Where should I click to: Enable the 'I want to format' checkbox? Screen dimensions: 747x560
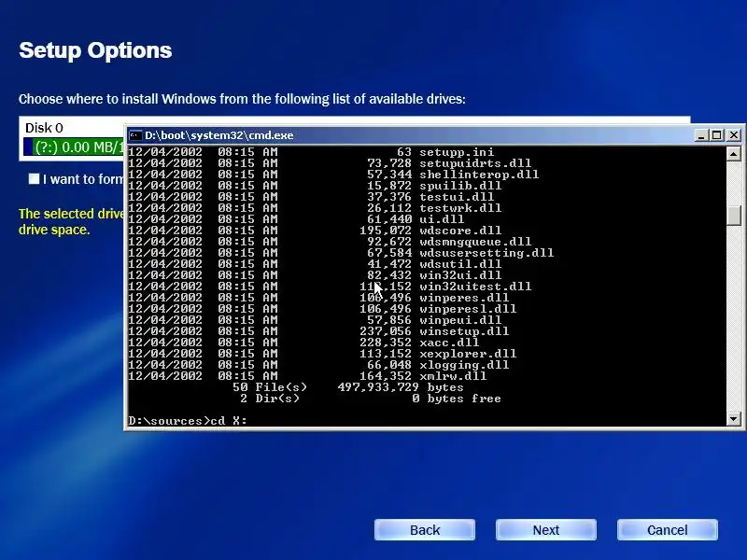pos(34,179)
